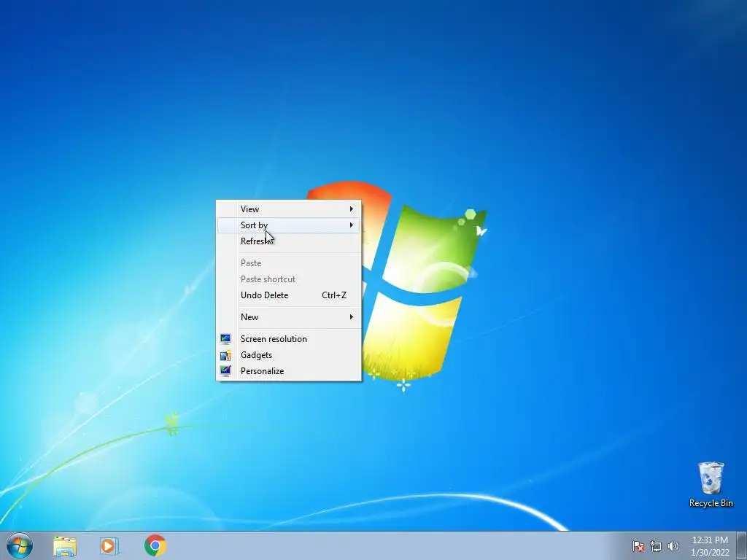Launch Google Chrome from the taskbar
The height and width of the screenshot is (560, 747).
click(155, 545)
